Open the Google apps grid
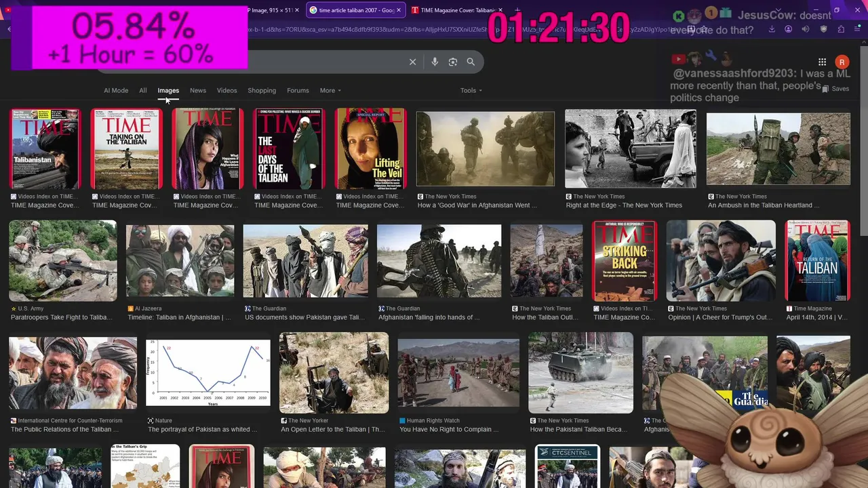The image size is (868, 488). (x=822, y=62)
